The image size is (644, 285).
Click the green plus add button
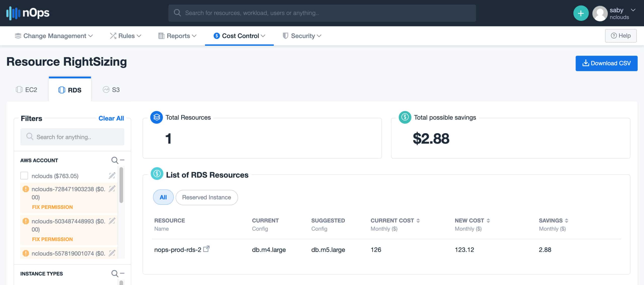pos(581,13)
